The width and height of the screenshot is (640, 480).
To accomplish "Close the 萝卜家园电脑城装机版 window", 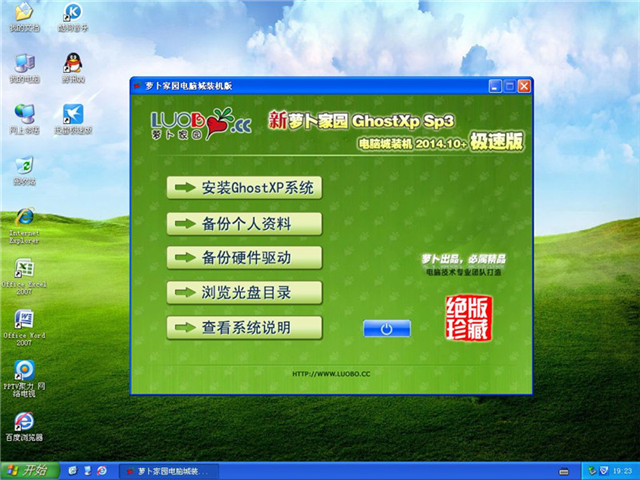I will (524, 86).
